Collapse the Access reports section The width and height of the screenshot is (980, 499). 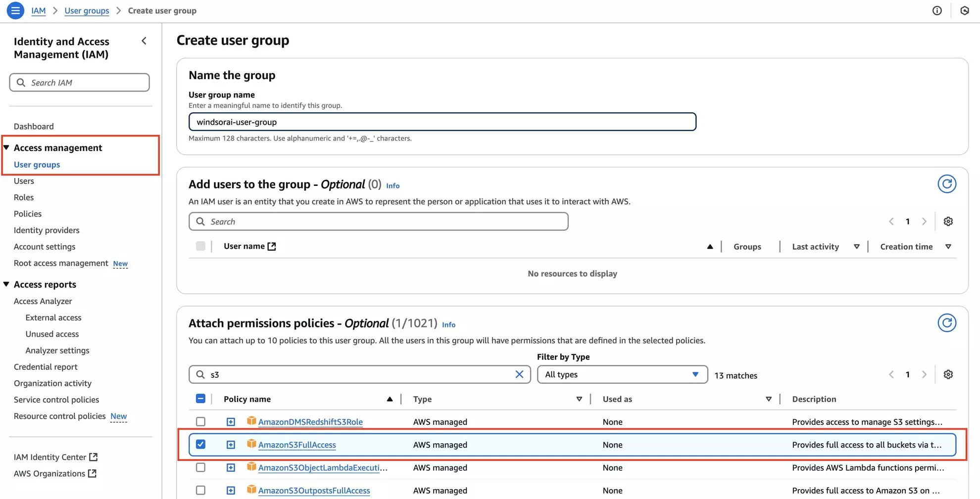coord(6,284)
